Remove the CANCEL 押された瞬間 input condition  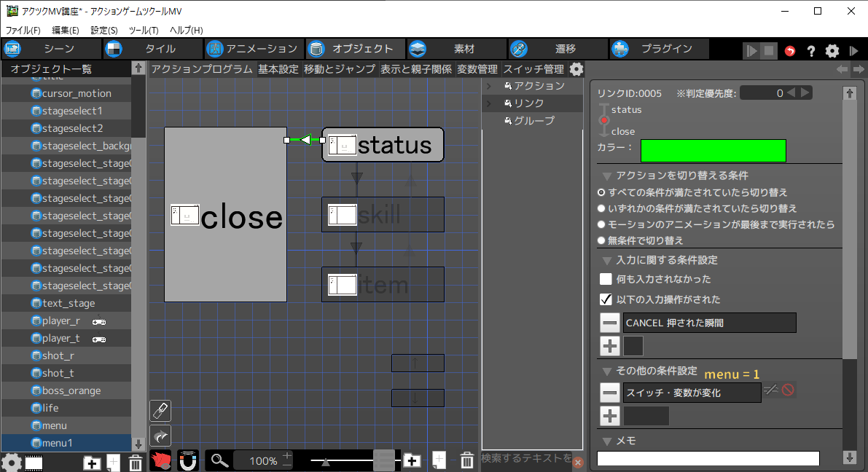pos(610,323)
